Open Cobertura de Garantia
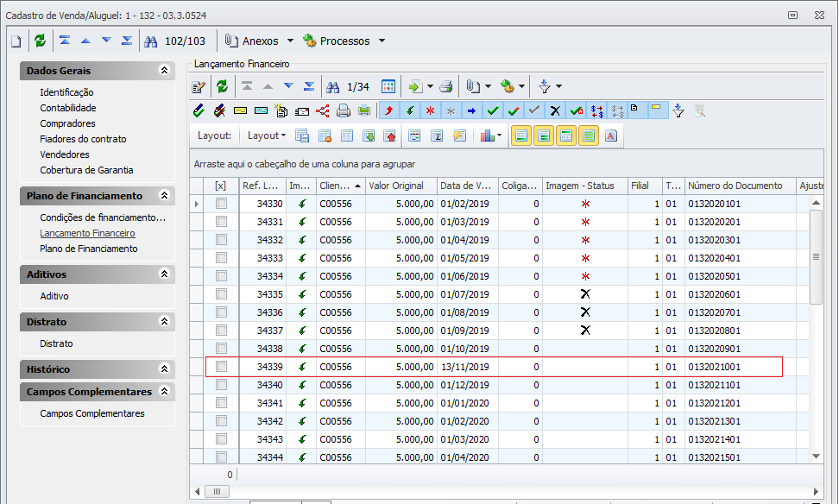The image size is (839, 504). tap(86, 170)
